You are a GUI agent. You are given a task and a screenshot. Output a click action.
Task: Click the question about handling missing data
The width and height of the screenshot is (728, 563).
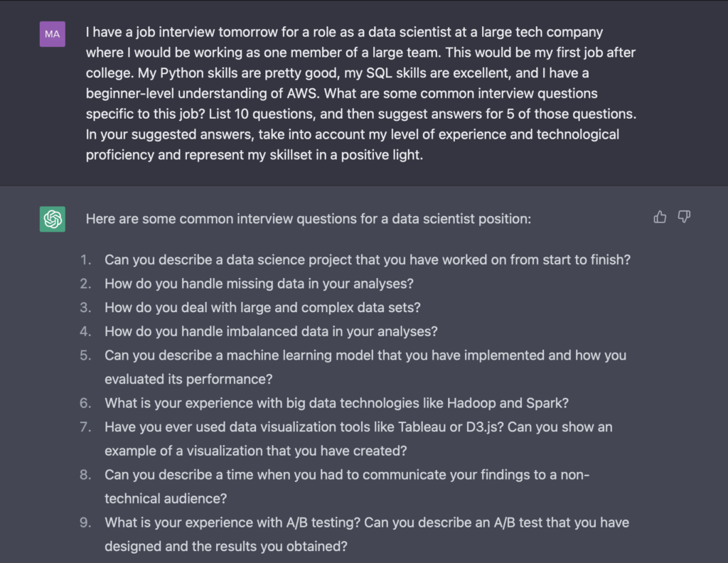point(259,284)
